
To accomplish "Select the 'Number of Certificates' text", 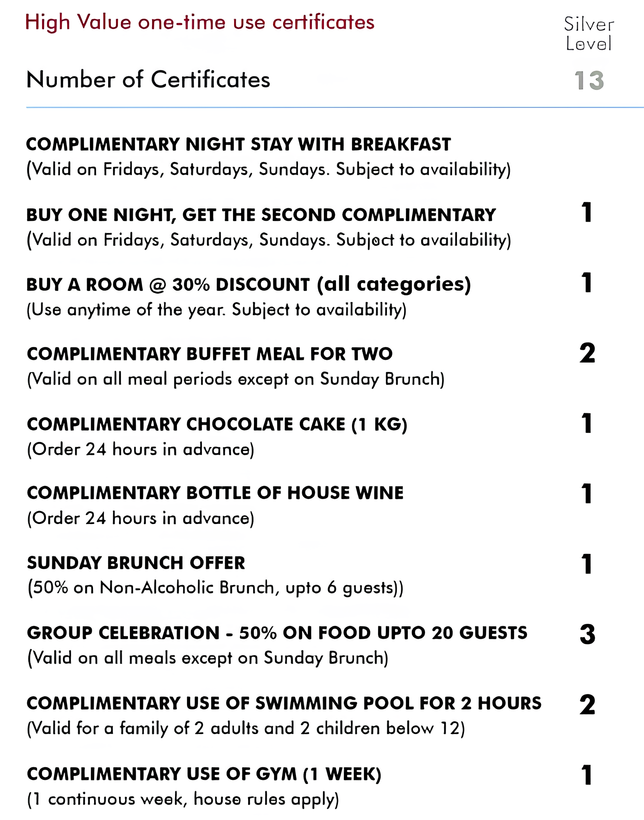I will (148, 80).
